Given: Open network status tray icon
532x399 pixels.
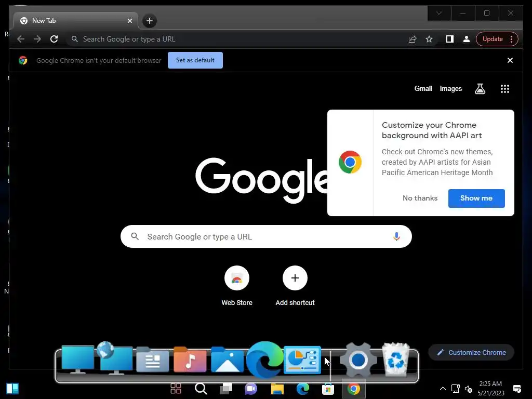Looking at the screenshot, I should click(x=455, y=389).
